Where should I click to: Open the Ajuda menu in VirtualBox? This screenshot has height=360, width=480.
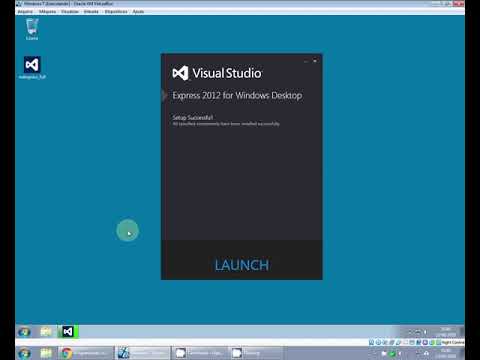138,12
